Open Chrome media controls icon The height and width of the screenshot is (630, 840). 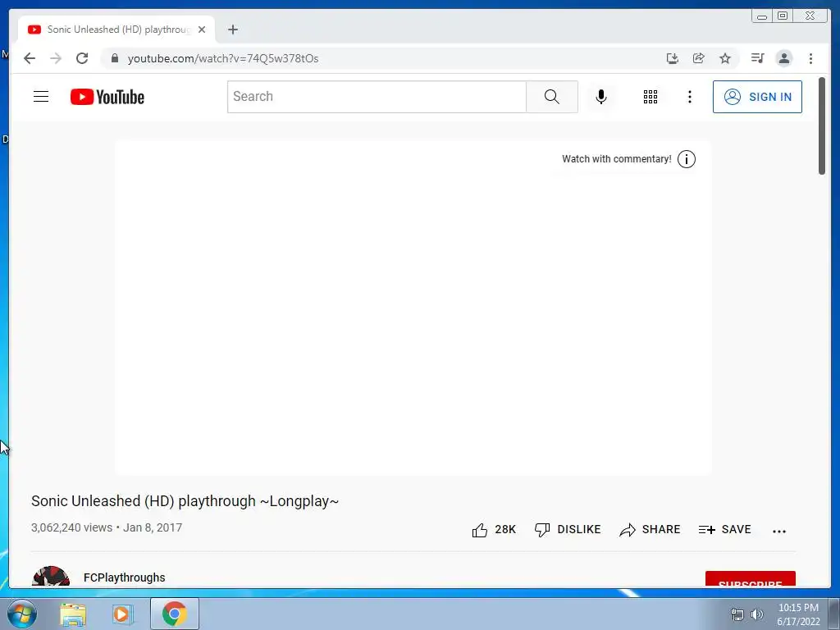point(757,58)
